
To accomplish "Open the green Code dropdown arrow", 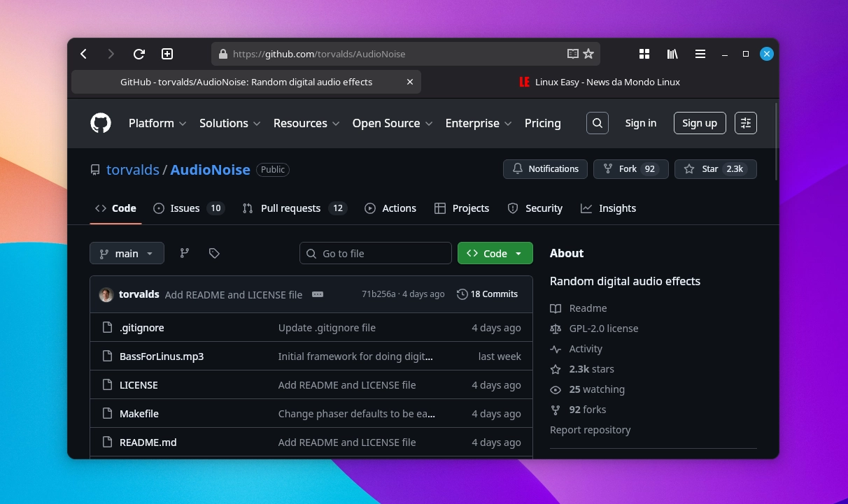I will 517,253.
